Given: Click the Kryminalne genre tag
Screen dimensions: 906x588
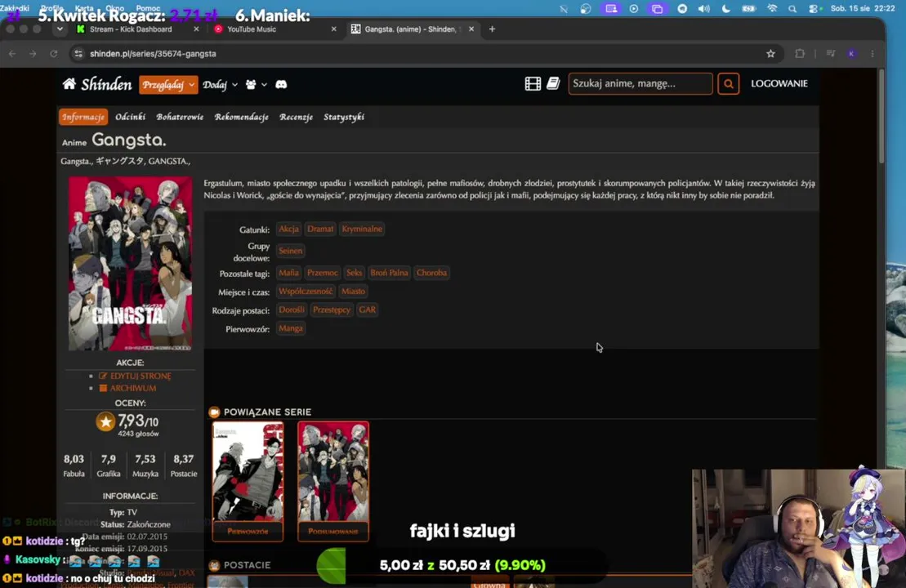Looking at the screenshot, I should 362,229.
